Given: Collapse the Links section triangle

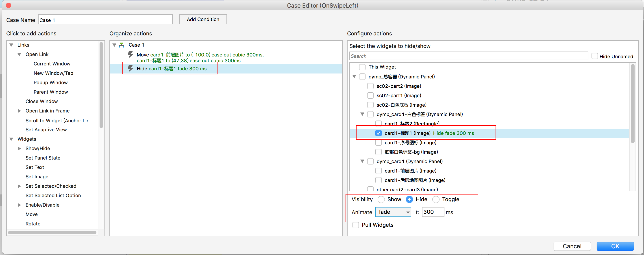Looking at the screenshot, I should pos(11,45).
